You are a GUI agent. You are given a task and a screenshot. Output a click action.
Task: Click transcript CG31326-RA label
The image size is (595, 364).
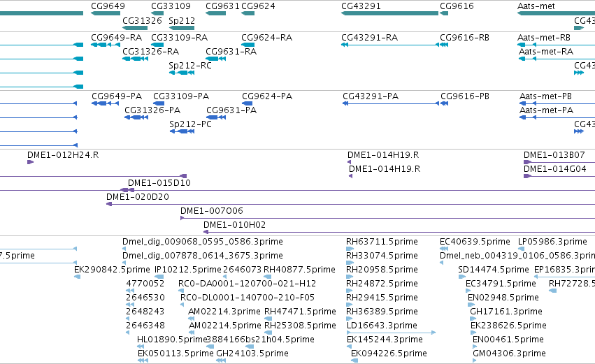point(150,52)
